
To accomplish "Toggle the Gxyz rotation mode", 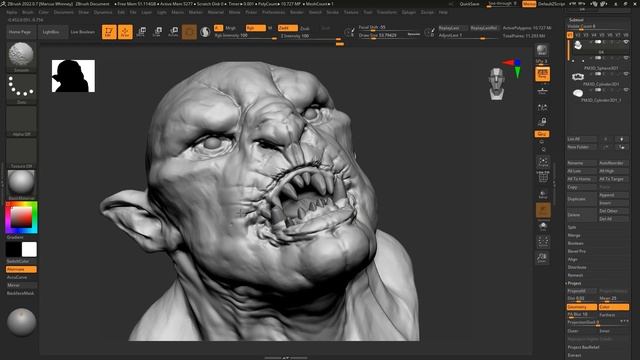I will click(x=542, y=134).
